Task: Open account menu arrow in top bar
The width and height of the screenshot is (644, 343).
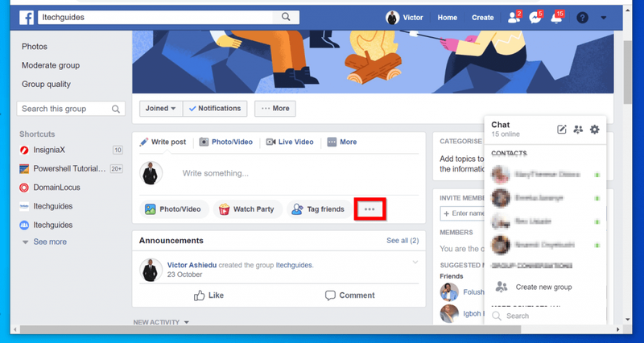Action: tap(603, 18)
